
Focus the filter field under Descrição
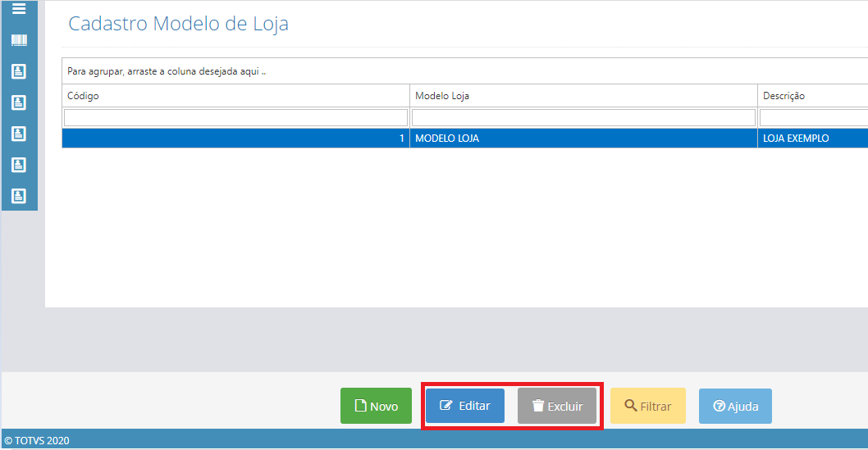click(814, 118)
